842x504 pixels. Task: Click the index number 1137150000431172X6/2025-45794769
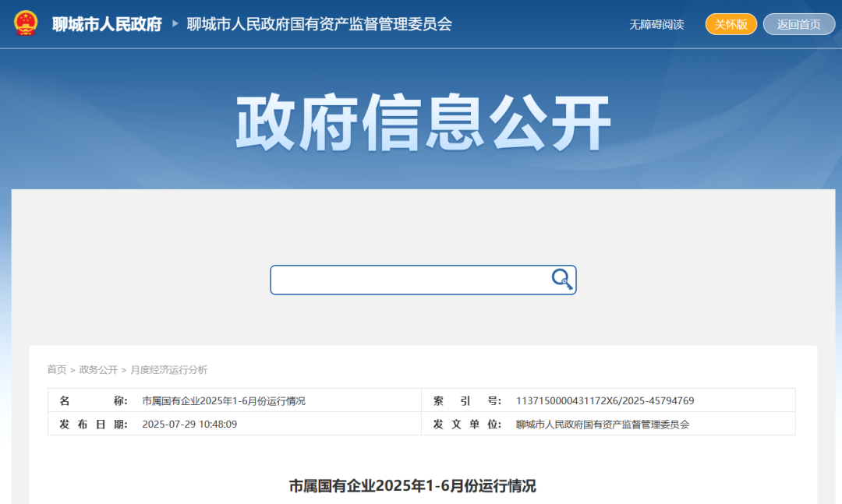pos(605,401)
